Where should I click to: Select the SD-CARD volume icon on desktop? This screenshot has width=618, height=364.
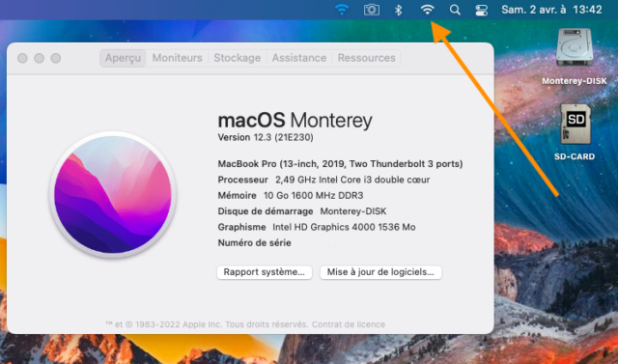[x=576, y=125]
